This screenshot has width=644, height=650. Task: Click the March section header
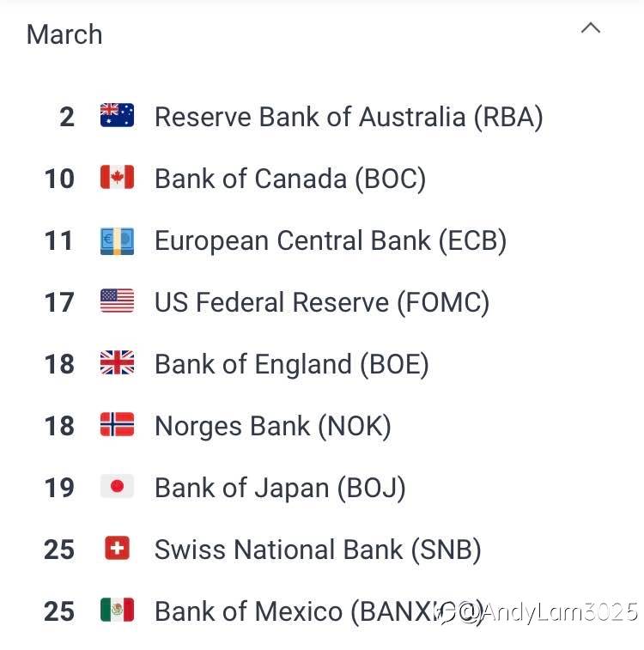64,34
